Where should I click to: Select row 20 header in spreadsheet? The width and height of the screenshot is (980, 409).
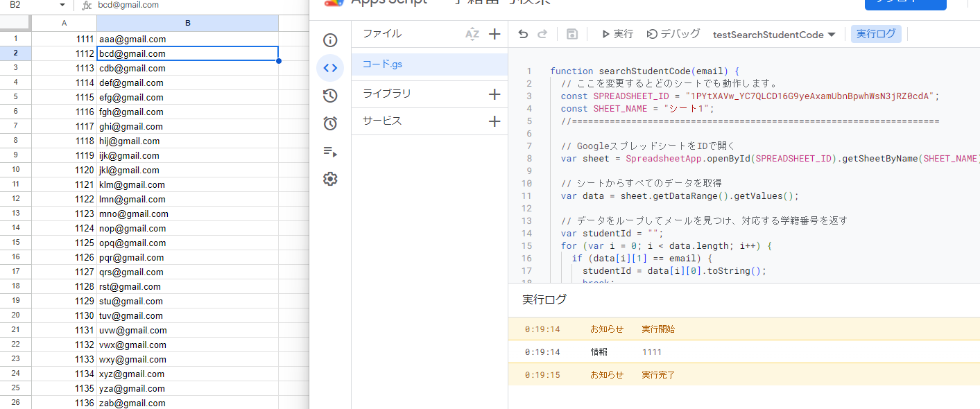(15, 315)
